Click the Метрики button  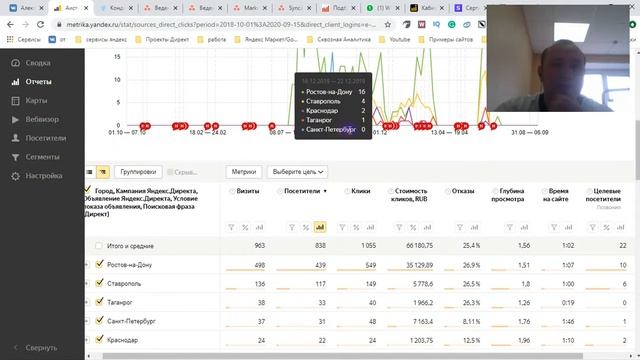coord(244,172)
